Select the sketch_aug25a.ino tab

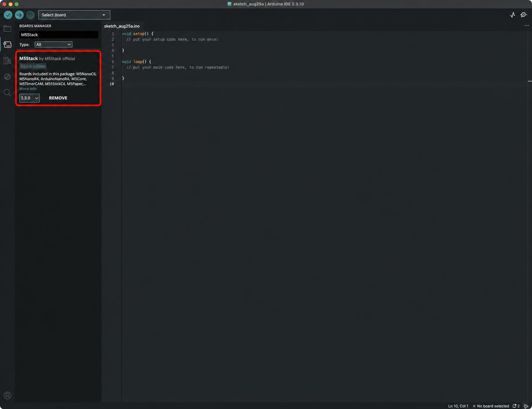click(x=122, y=26)
